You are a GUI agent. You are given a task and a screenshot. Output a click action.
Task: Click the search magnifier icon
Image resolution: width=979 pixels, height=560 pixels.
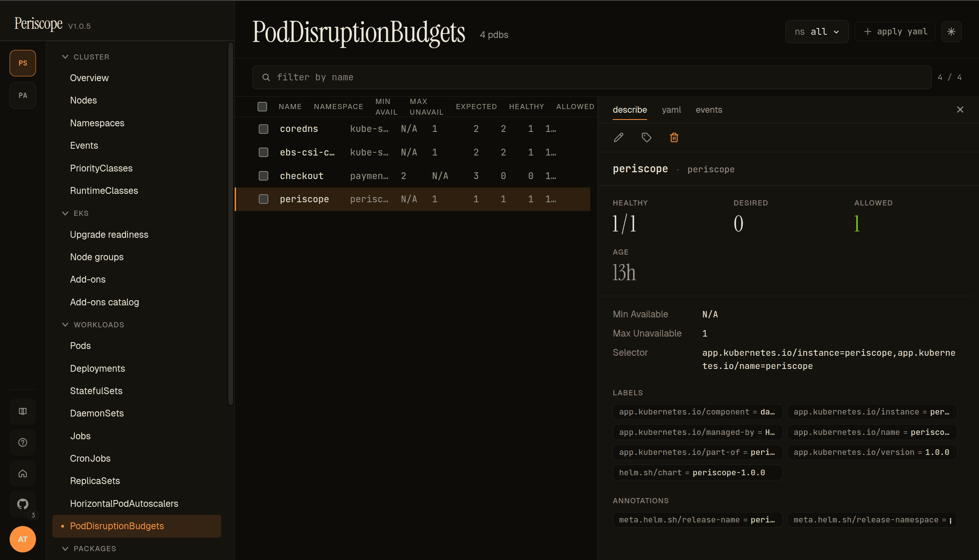click(x=266, y=77)
